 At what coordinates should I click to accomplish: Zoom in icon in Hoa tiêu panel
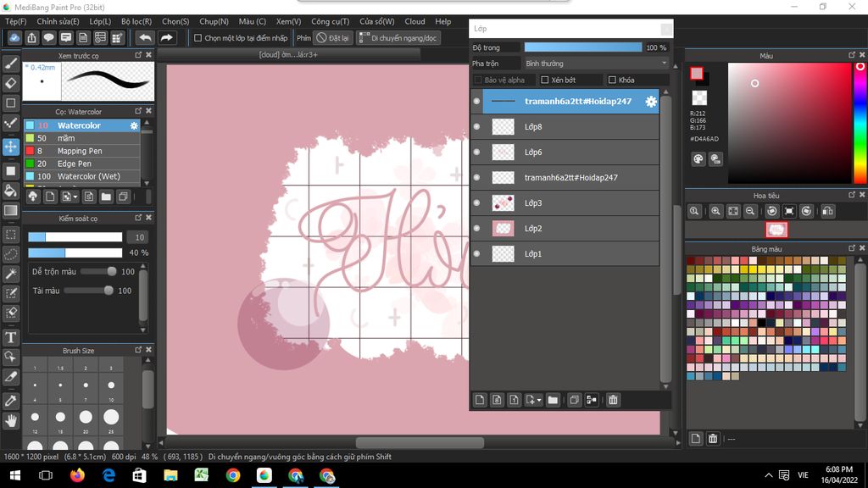click(x=715, y=211)
